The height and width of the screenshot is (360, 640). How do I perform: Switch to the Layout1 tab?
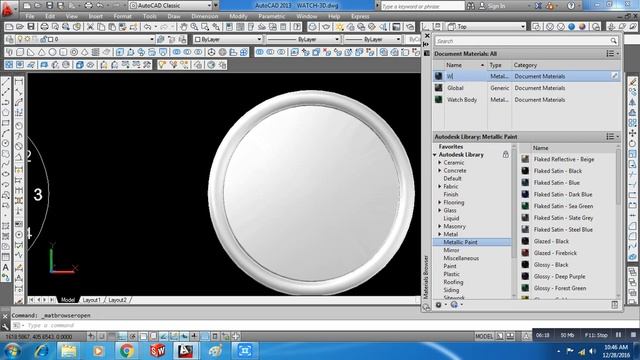[x=91, y=300]
